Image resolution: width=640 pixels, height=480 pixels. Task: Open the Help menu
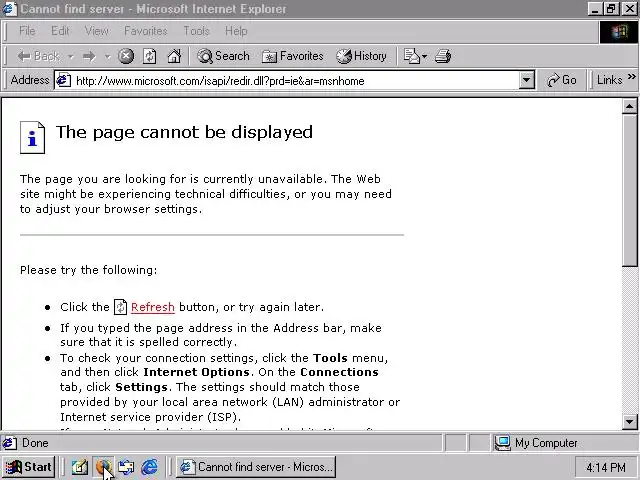pyautogui.click(x=236, y=31)
